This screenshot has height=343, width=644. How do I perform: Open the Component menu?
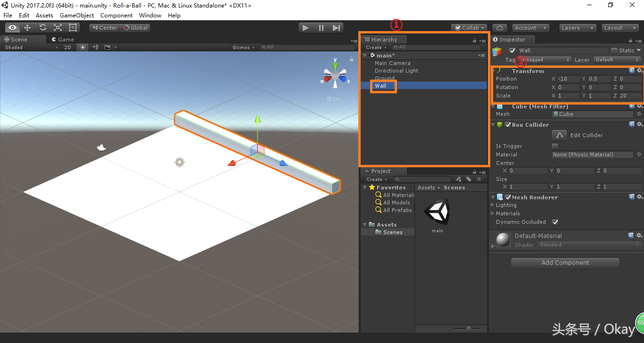[116, 15]
